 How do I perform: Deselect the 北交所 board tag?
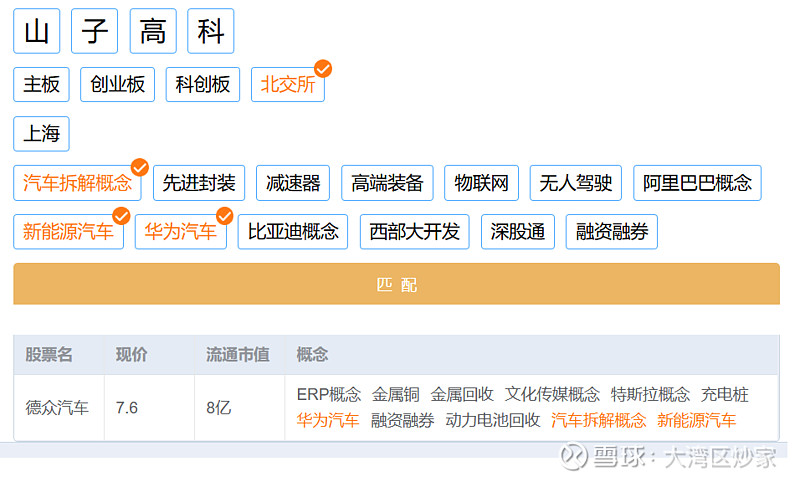coord(288,85)
